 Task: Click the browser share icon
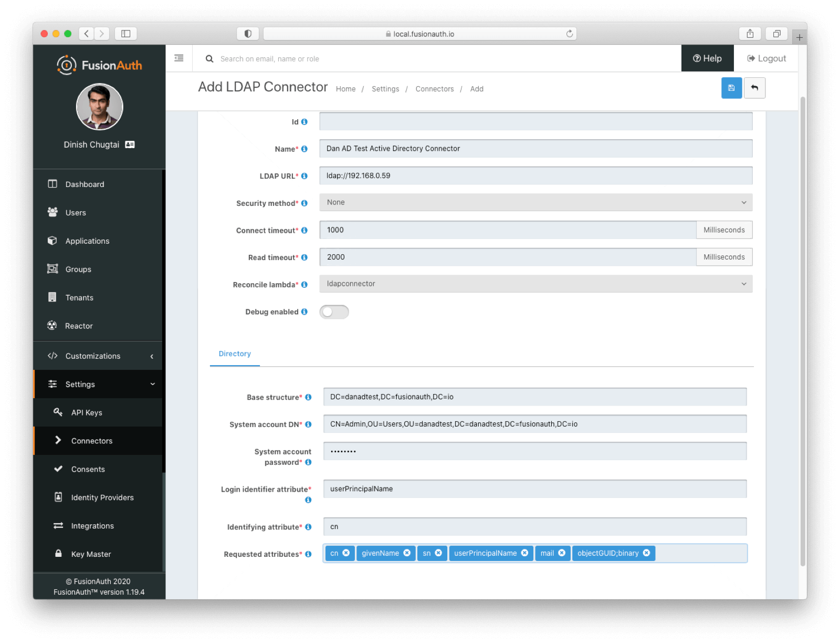coord(750,34)
